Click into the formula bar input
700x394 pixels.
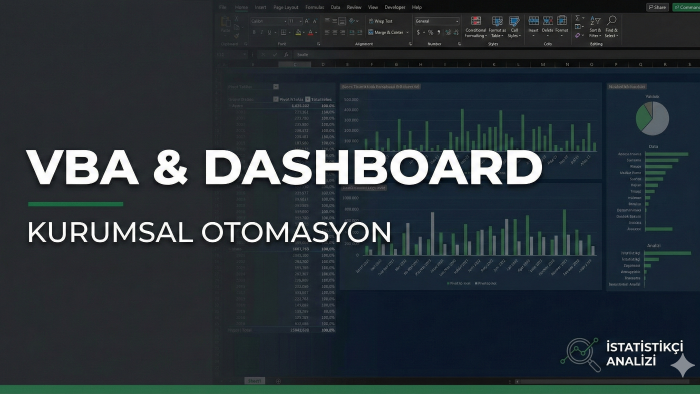(496, 54)
